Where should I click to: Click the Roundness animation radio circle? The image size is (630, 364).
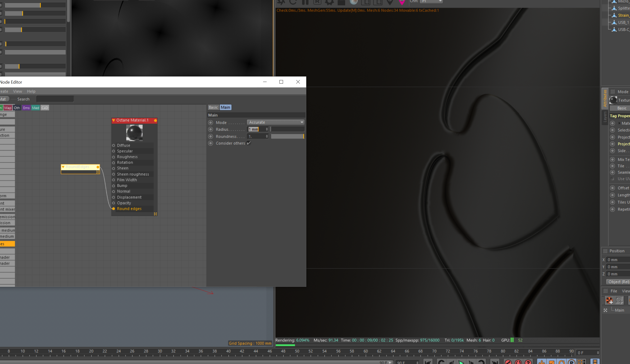pyautogui.click(x=210, y=136)
